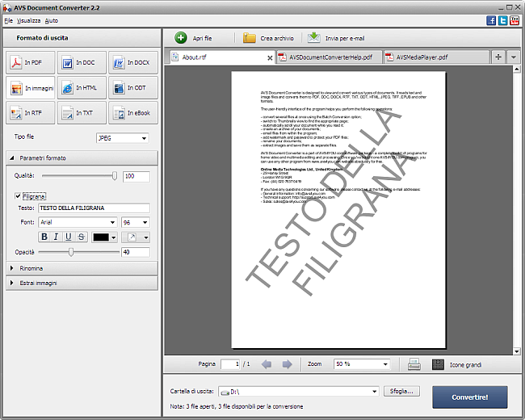Select In RTF output format

30,113
